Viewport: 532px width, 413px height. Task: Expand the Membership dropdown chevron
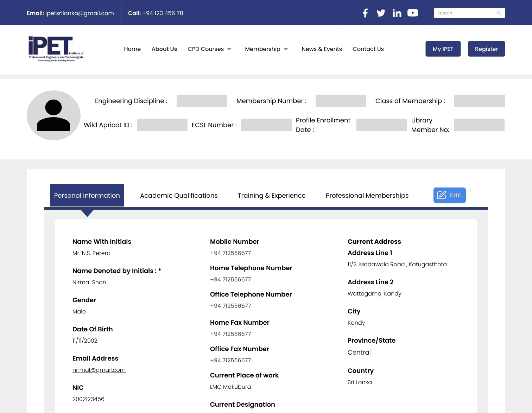click(x=286, y=49)
